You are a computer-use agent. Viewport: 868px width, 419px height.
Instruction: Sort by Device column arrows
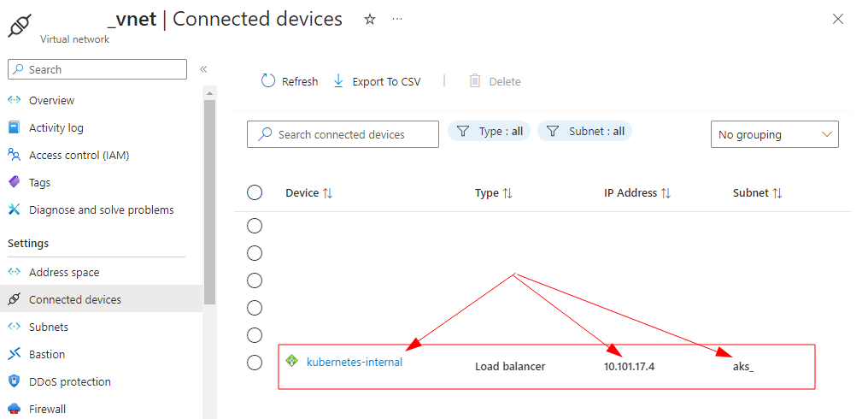pos(328,193)
